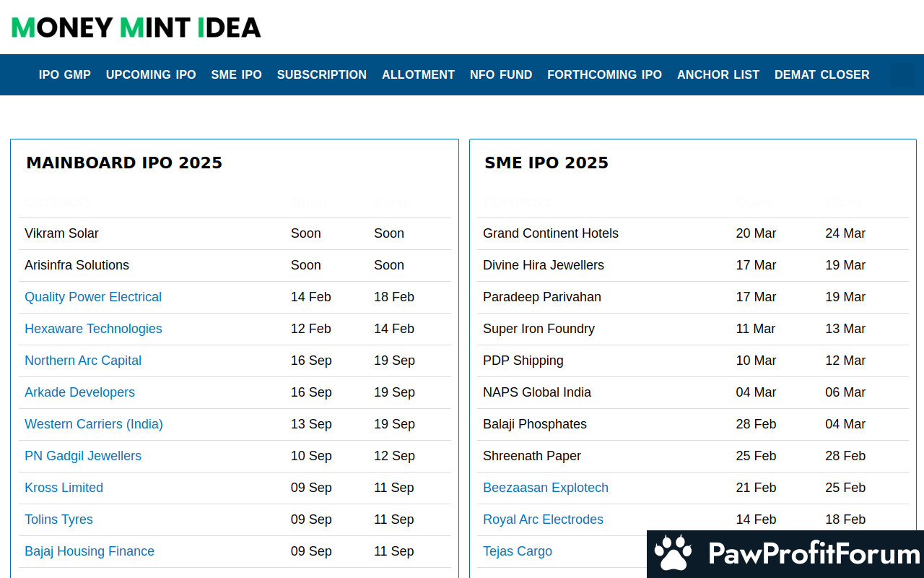
Task: Open Arkade Developers IPO link
Action: coord(79,392)
